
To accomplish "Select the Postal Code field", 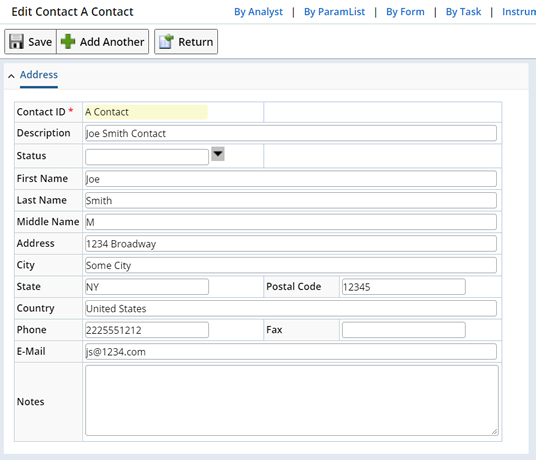I will click(404, 287).
